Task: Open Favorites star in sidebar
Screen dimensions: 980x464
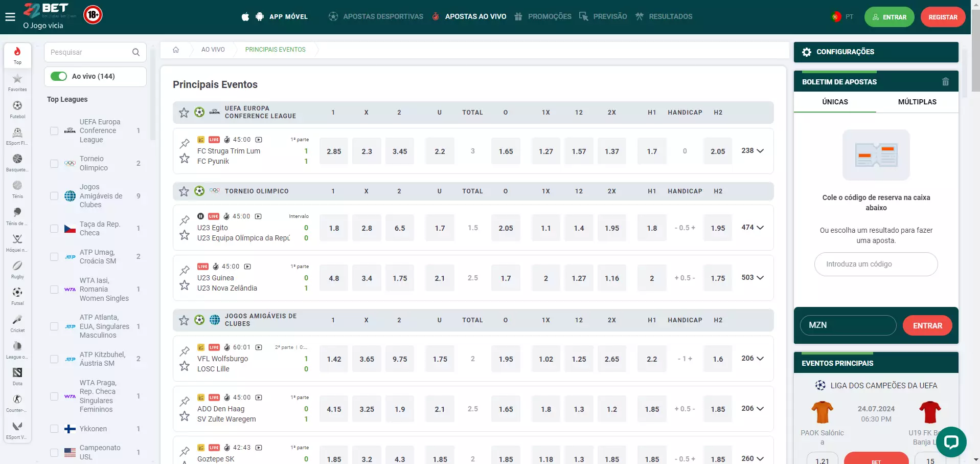Action: click(17, 82)
